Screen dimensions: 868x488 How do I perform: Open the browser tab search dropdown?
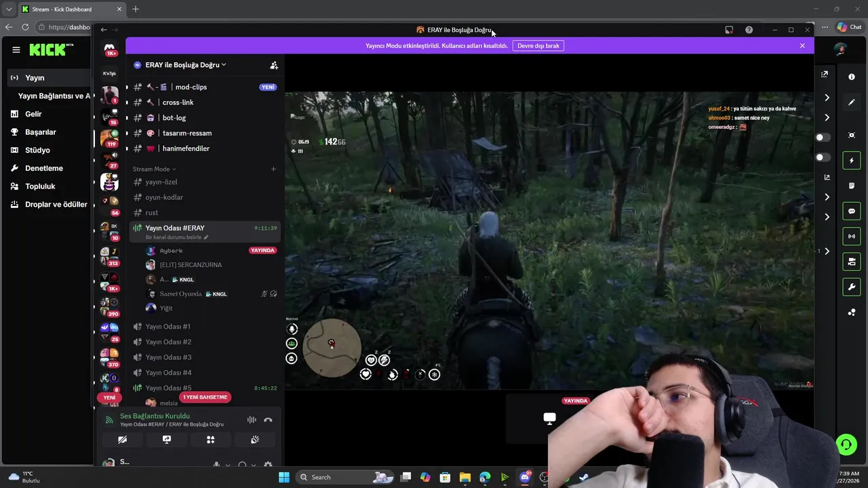coord(9,9)
